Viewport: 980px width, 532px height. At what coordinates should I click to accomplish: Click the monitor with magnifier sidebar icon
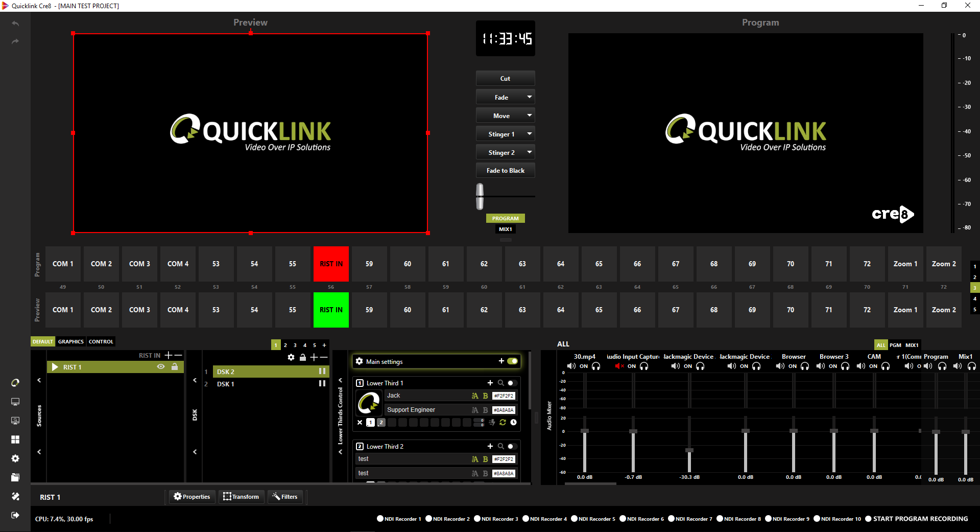pos(15,421)
